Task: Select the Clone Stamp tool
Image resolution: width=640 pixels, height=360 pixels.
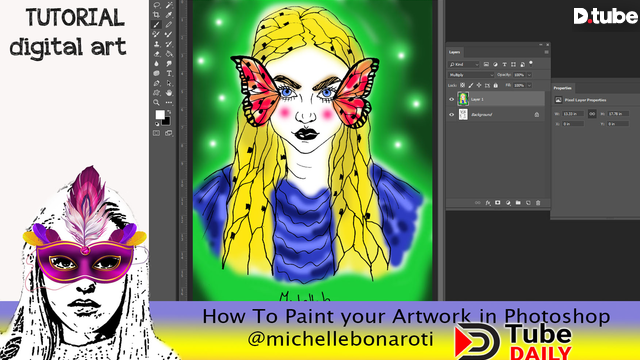Action: pos(156,44)
